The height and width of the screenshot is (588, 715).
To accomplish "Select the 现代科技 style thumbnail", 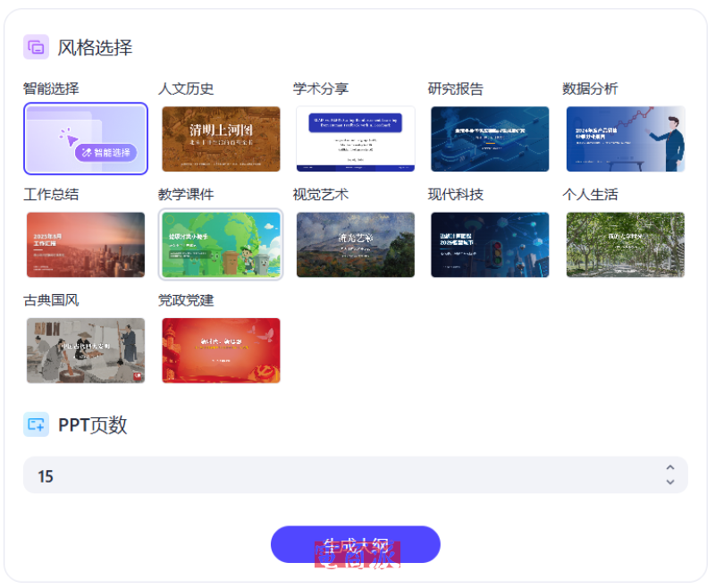I will coord(490,245).
